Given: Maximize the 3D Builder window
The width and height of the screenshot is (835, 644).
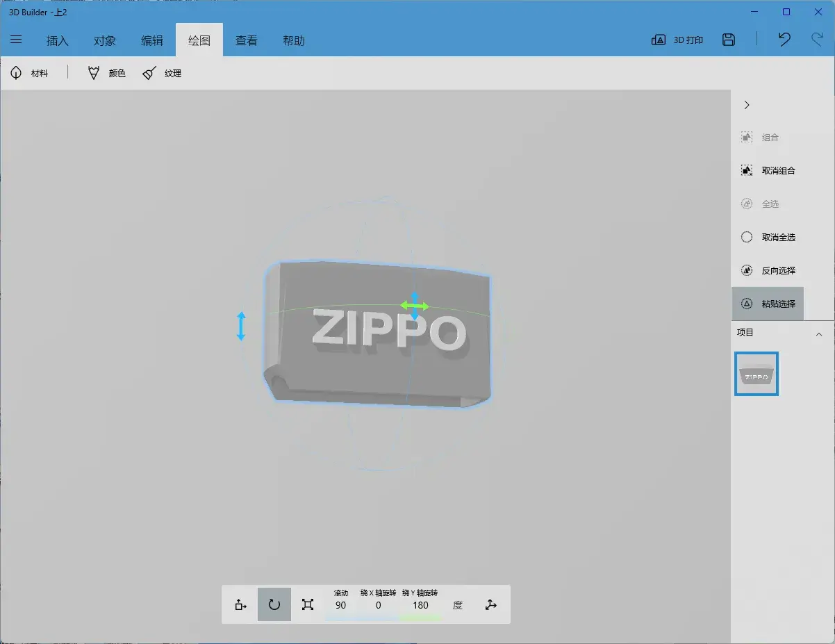Looking at the screenshot, I should point(786,12).
